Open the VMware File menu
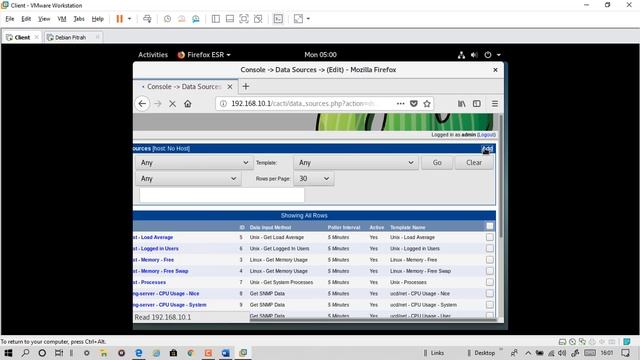The height and width of the screenshot is (360, 640). tap(10, 19)
